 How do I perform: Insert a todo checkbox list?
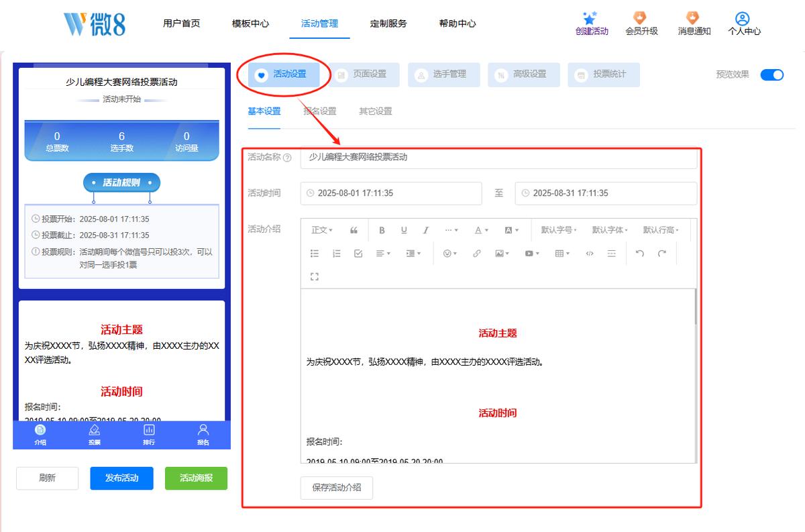pos(358,254)
